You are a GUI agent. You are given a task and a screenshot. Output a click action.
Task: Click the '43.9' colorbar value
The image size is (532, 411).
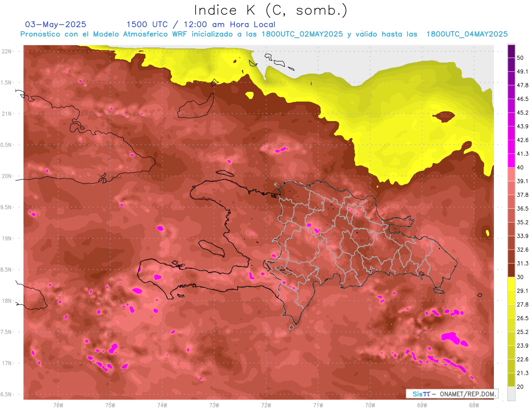523,126
